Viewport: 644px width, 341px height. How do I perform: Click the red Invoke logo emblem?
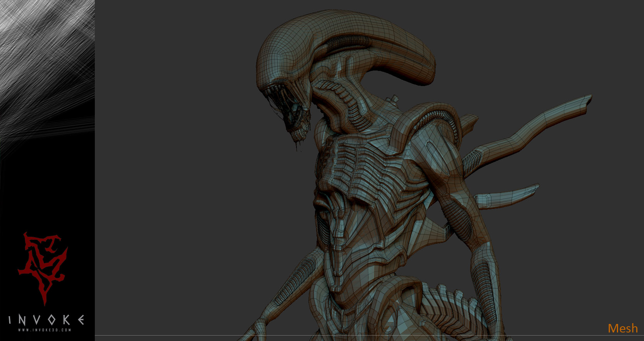[43, 268]
